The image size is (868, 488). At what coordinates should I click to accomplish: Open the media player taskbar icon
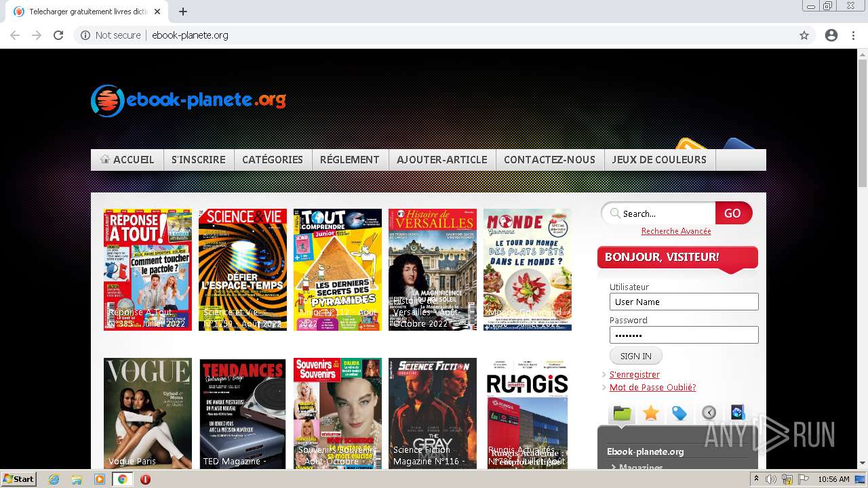coord(100,479)
